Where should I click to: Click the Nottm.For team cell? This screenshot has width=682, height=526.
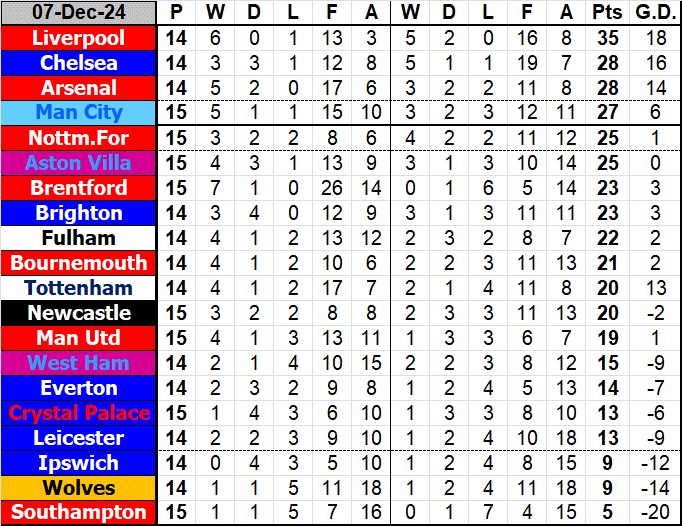click(x=79, y=138)
